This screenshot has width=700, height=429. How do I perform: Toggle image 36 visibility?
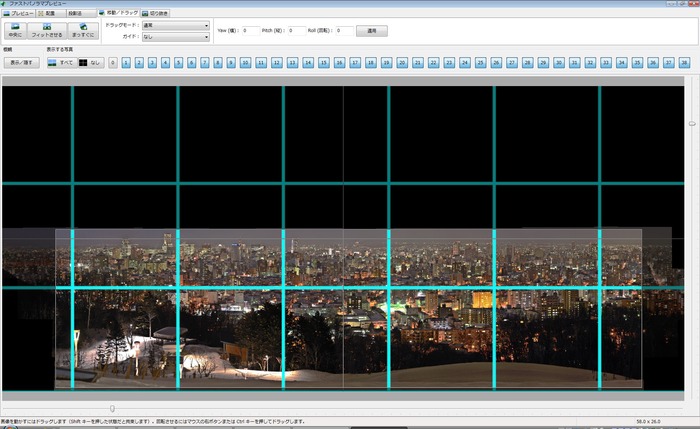pos(653,62)
